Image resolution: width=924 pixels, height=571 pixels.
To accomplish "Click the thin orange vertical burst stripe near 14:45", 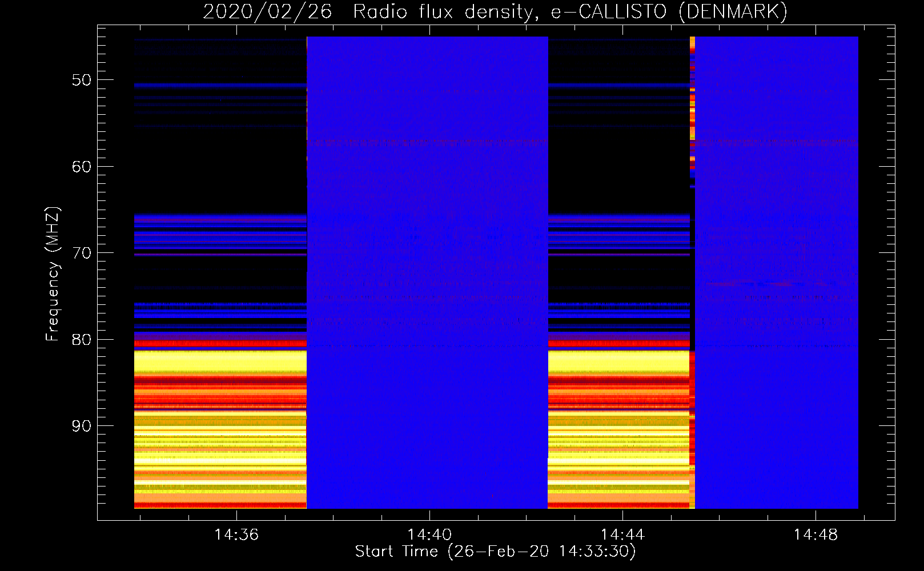I will tap(692, 272).
